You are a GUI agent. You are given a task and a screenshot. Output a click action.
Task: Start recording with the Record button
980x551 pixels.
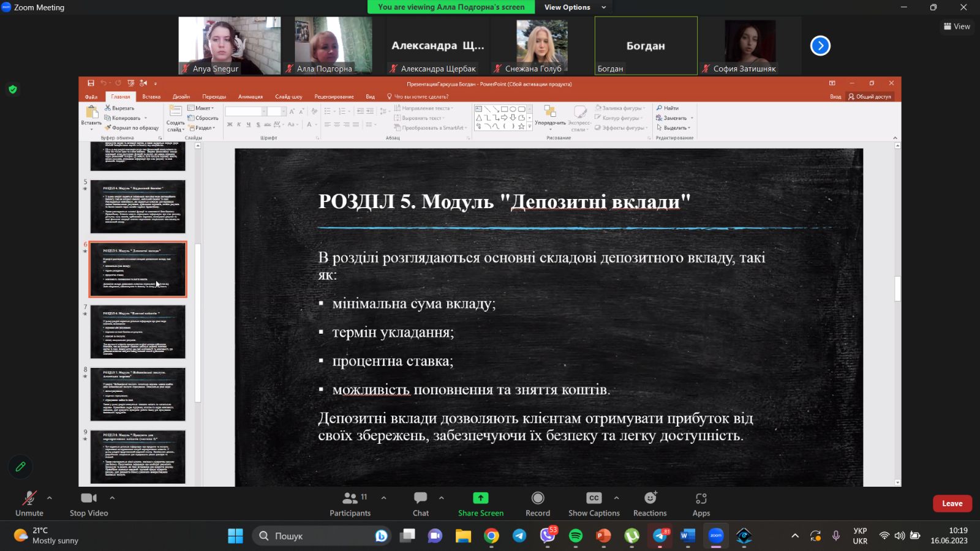click(537, 503)
